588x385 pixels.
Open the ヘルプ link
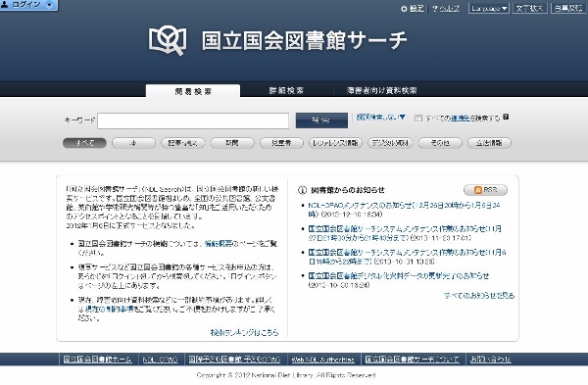pyautogui.click(x=449, y=9)
